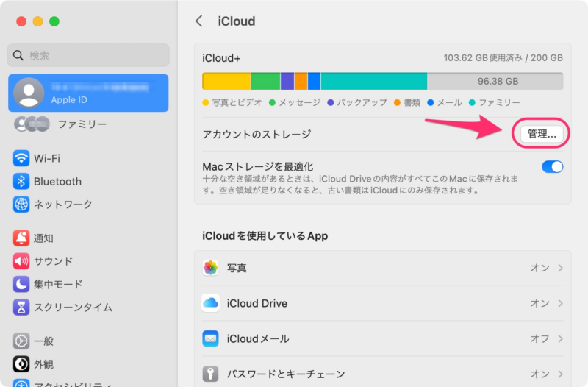Click the パスワードとキーチェーン key icon
This screenshot has width=588, height=387.
(x=210, y=374)
